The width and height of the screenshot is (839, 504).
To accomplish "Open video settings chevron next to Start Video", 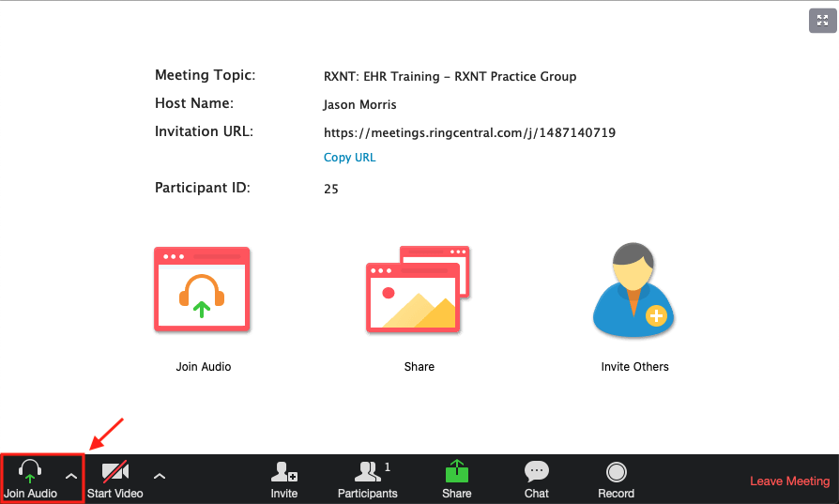I will pos(160,476).
